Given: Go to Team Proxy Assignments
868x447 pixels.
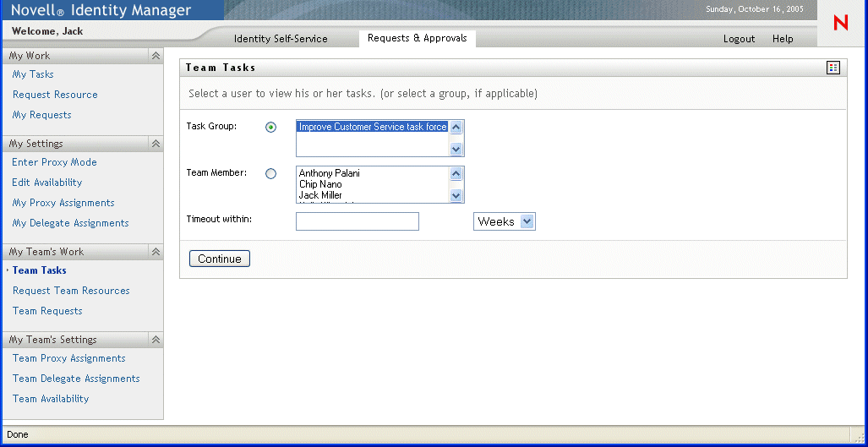Looking at the screenshot, I should (68, 358).
